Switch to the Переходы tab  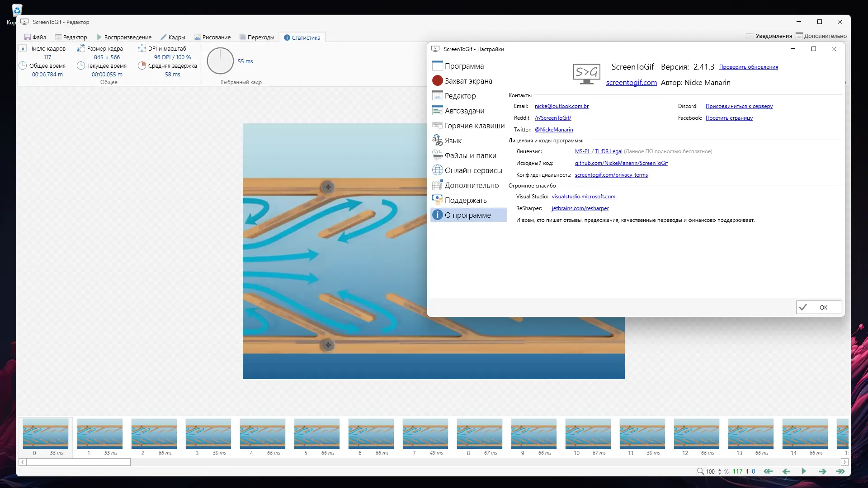click(x=256, y=38)
